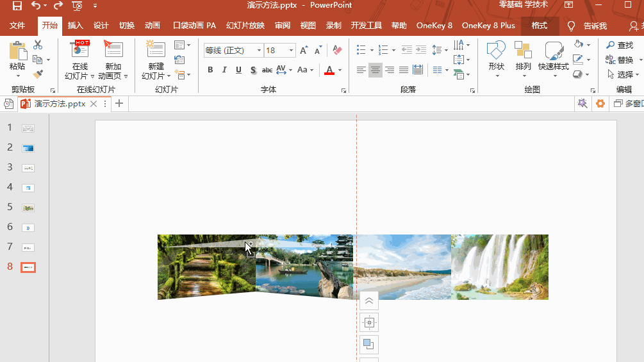
Task: Open the 在线幻灯片 online slides button
Action: tap(79, 60)
